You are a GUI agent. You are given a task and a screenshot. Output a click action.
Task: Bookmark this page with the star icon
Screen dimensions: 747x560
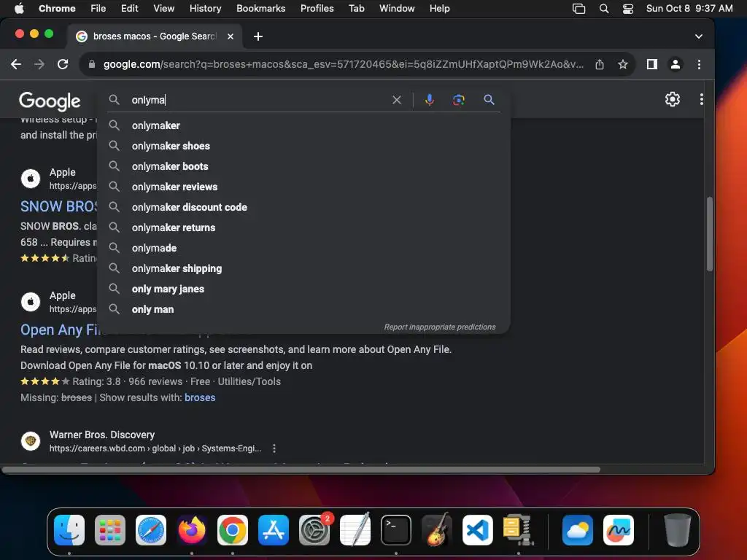623,64
